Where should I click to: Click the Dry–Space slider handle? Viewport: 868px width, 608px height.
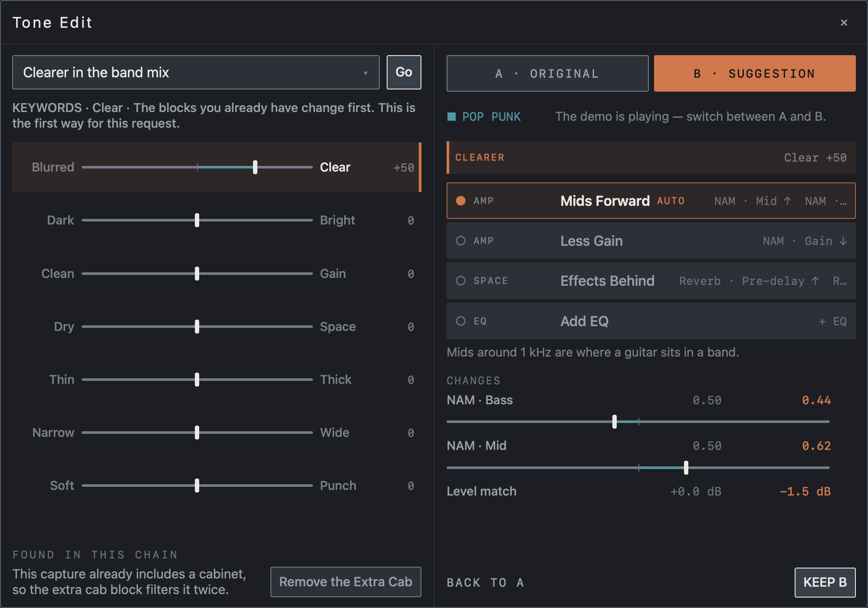(197, 327)
